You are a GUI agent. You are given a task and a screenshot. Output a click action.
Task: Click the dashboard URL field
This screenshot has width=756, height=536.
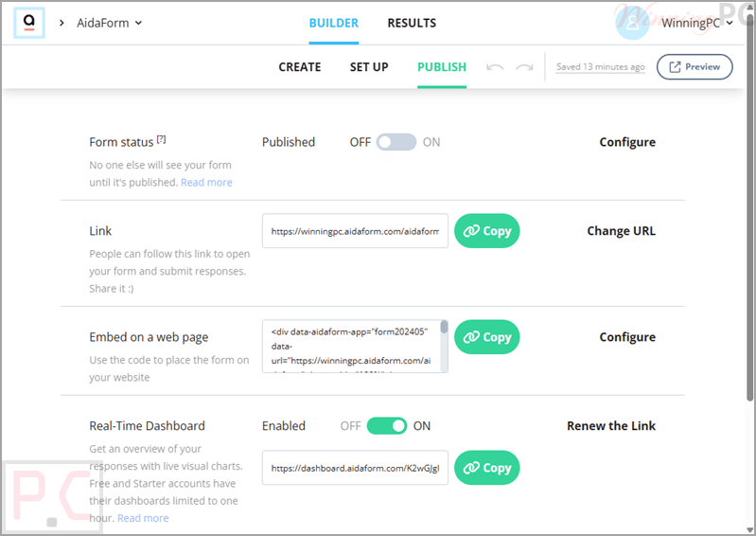(x=355, y=468)
